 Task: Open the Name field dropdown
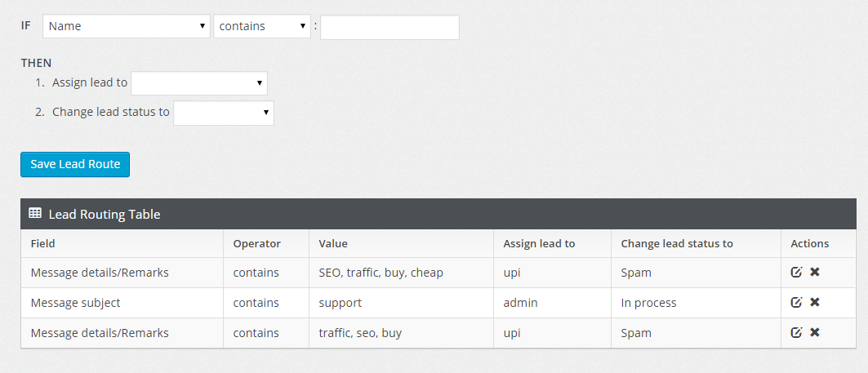pos(127,26)
